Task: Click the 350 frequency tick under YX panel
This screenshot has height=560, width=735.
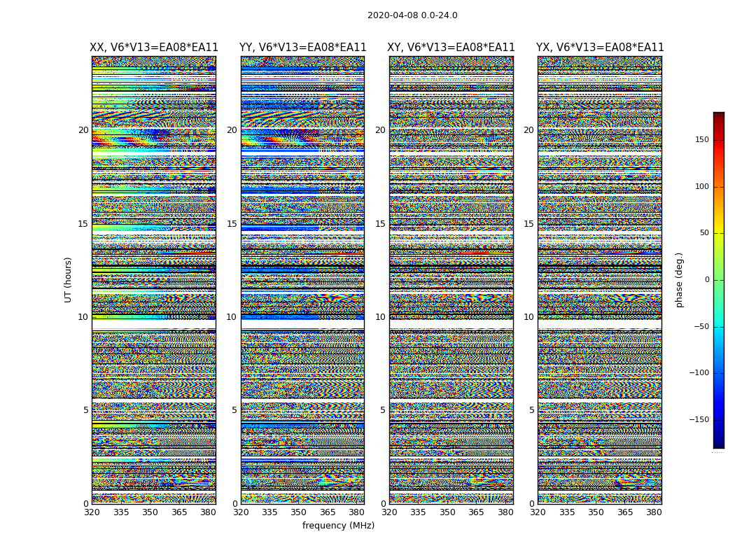Action: click(596, 512)
